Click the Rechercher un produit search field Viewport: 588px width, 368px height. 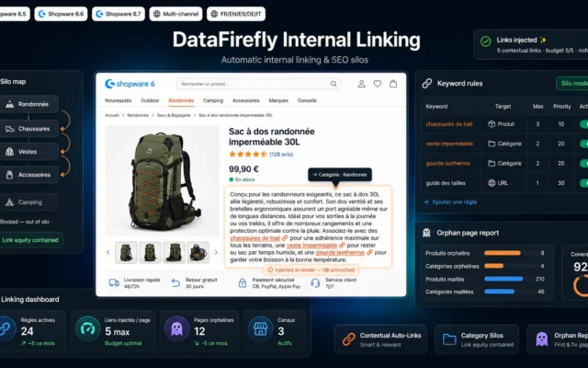click(x=259, y=84)
